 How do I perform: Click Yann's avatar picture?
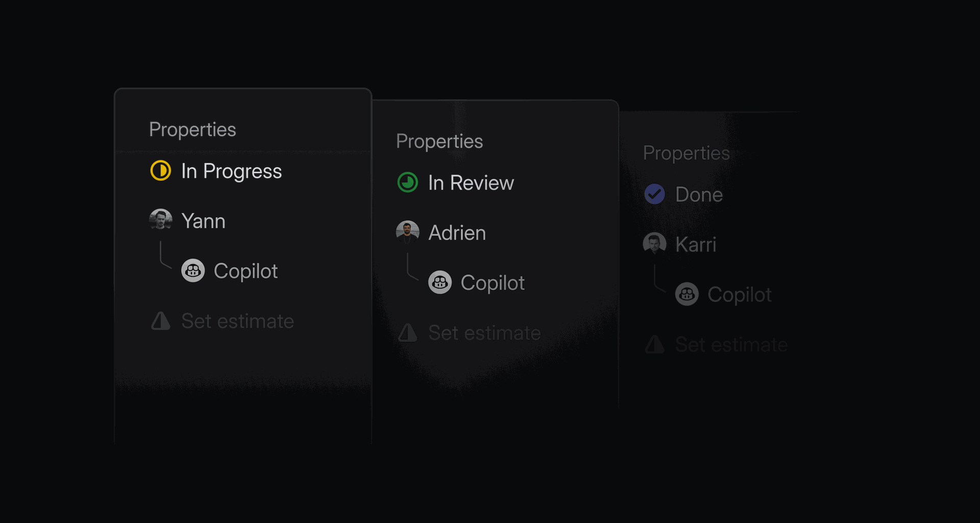point(161,220)
